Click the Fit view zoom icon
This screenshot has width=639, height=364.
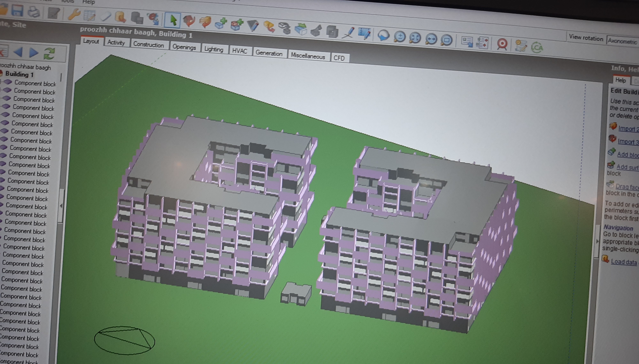(415, 38)
